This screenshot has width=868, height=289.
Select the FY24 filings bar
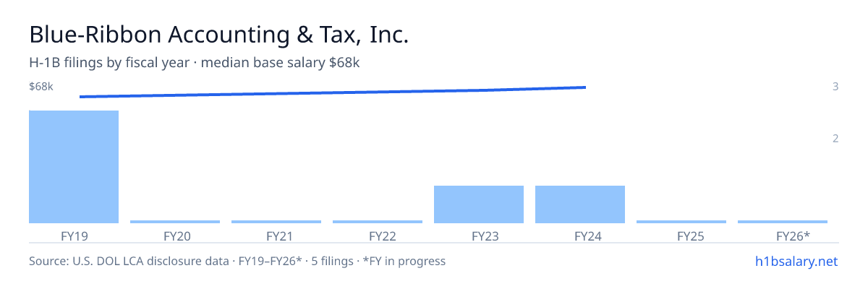click(580, 204)
